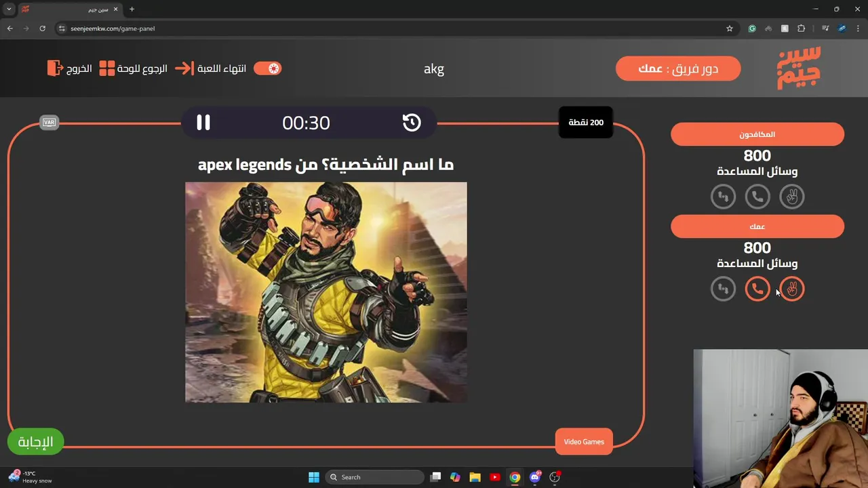This screenshot has width=868, height=488.
Task: Click the دور فريق عمك turn indicator
Action: click(678, 68)
